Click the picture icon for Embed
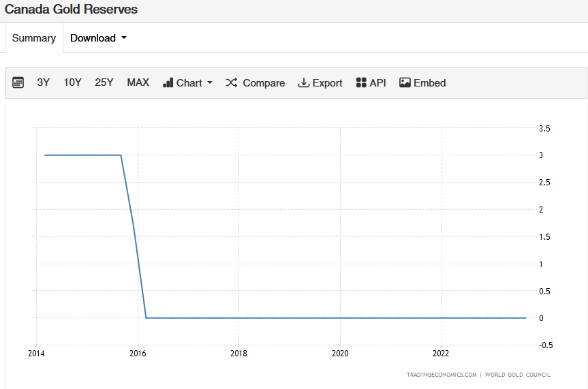Viewport: 588px width, 389px height. (405, 82)
